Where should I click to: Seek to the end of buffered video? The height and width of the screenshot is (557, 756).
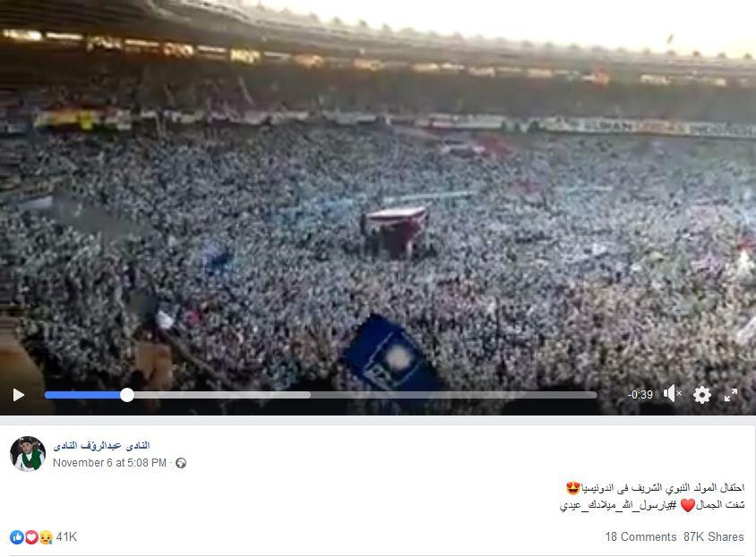click(310, 395)
